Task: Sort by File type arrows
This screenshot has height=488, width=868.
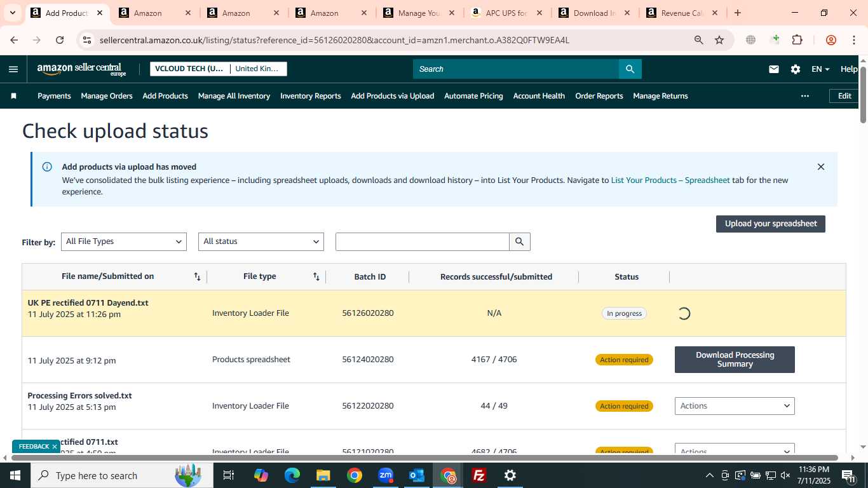Action: click(316, 276)
